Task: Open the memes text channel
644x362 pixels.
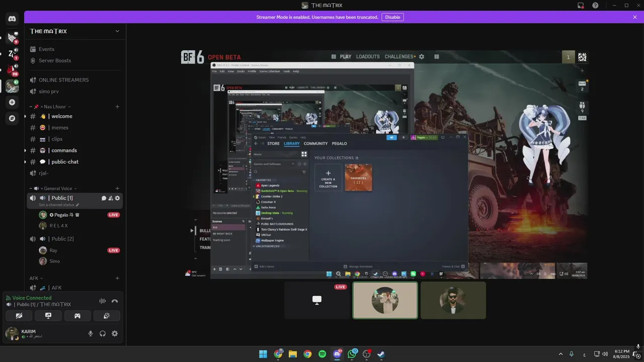Action: [74, 128]
